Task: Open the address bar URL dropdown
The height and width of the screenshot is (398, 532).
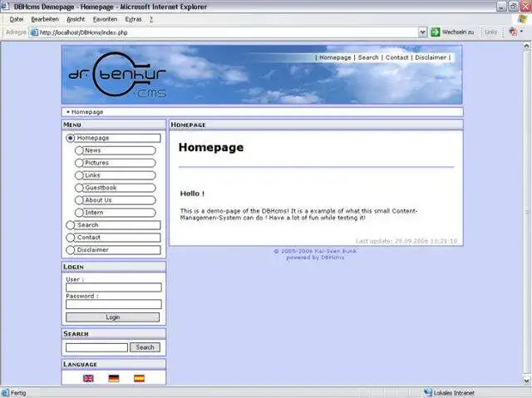Action: 422,32
